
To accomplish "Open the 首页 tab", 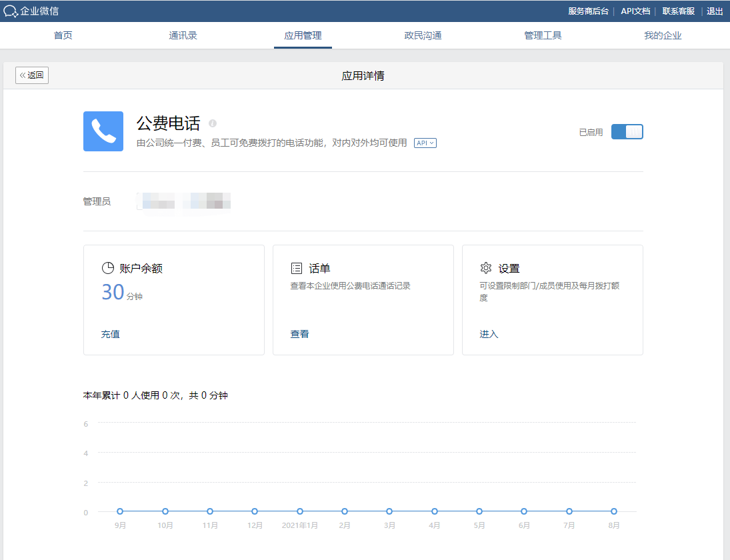I will coord(63,35).
